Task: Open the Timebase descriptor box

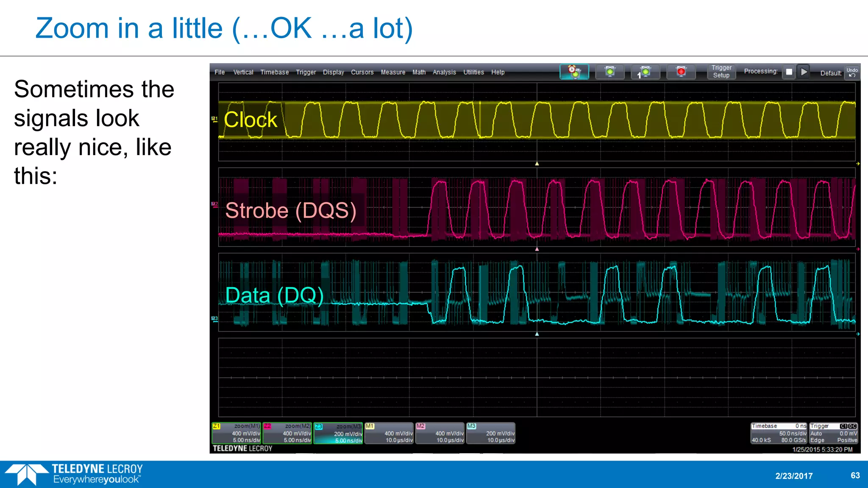Action: point(779,433)
